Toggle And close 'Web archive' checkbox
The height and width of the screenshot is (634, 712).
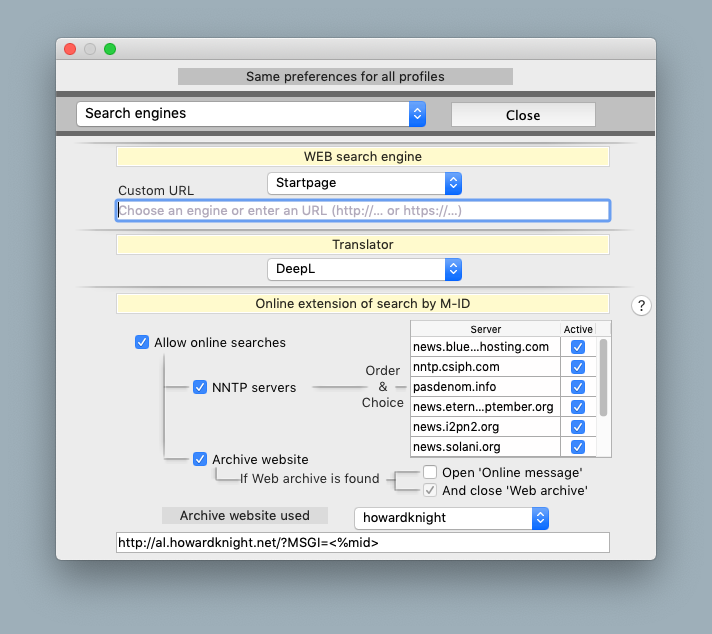pyautogui.click(x=430, y=491)
